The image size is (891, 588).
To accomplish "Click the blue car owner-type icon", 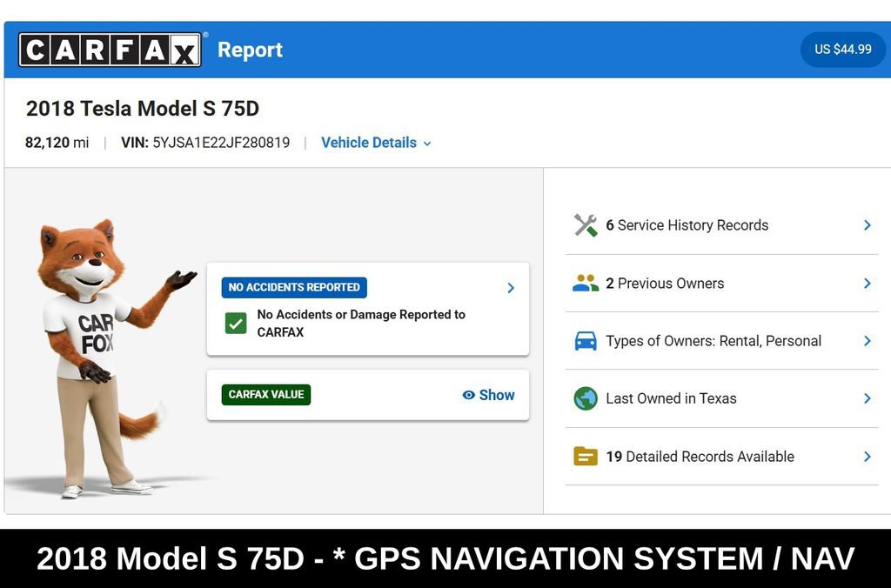I will (x=586, y=341).
